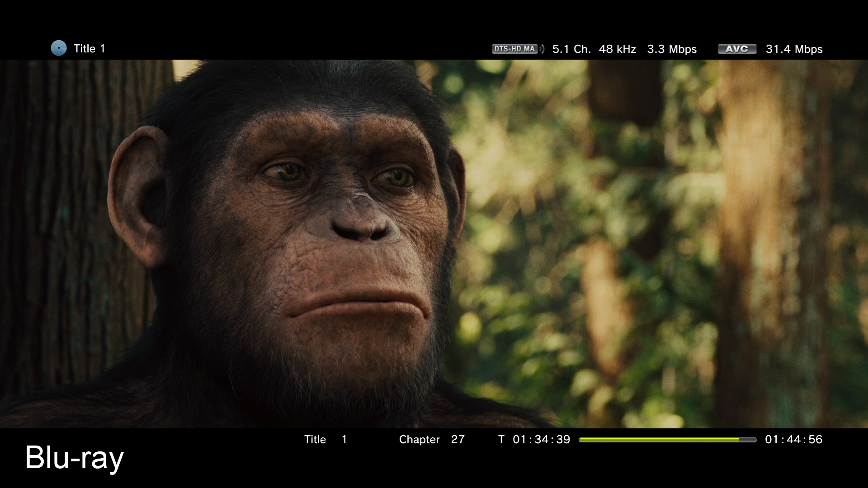The width and height of the screenshot is (868, 488).
Task: Click the '5.1 Ch.' audio channel readout
Action: pos(571,49)
